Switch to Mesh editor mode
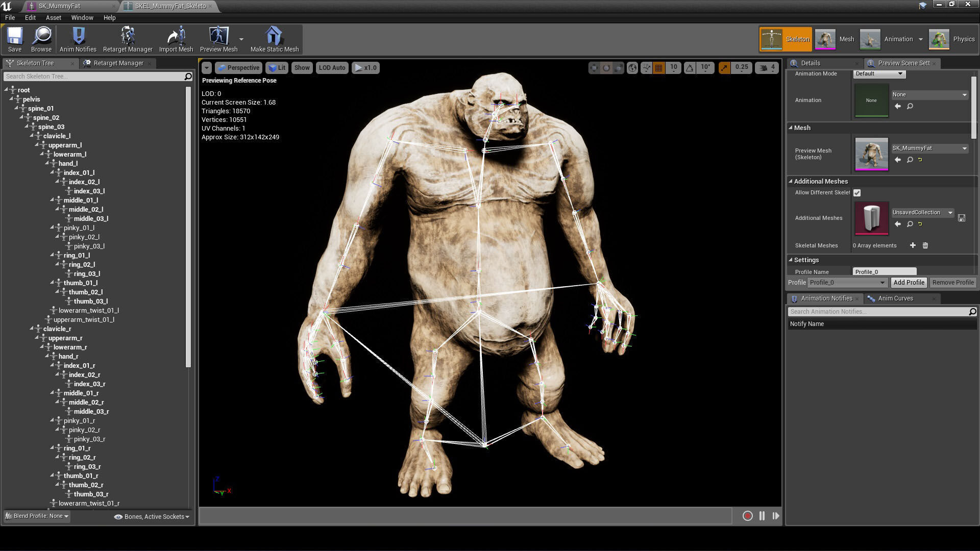The image size is (980, 551). pos(835,39)
